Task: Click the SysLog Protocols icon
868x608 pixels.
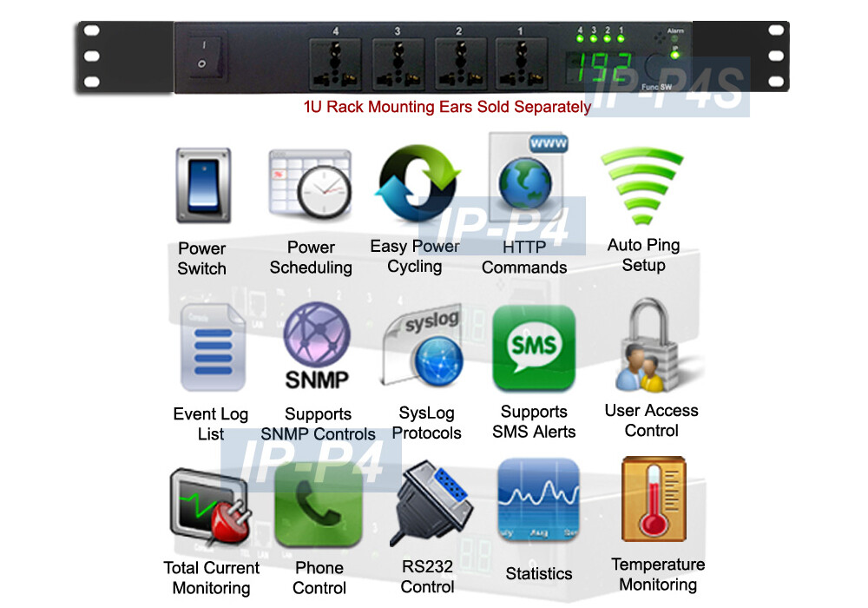Action: [x=426, y=347]
